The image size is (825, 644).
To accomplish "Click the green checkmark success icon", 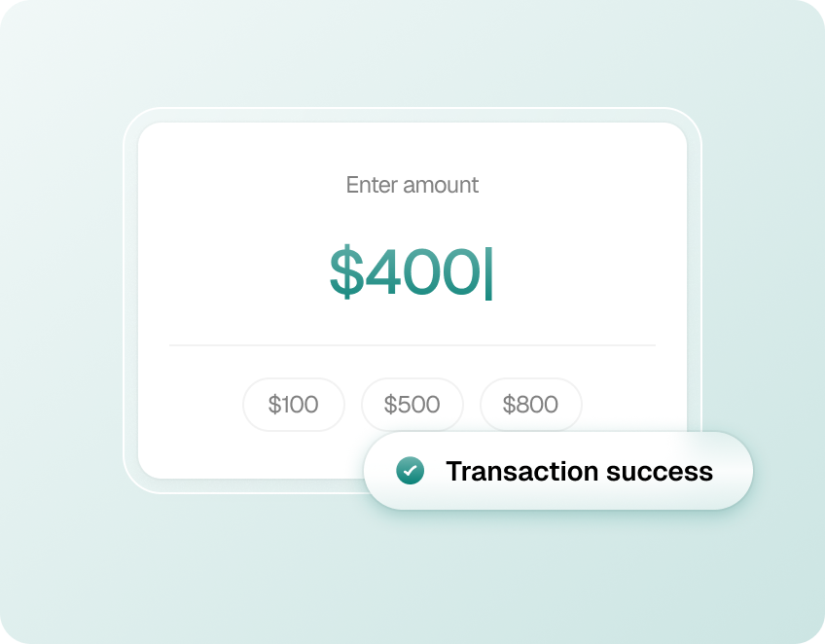I will point(410,472).
